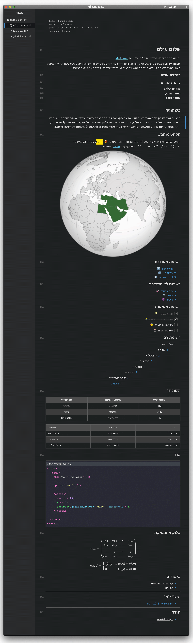Select the בלוקוטה heading
This screenshot has width=193, height=644.
173,110
